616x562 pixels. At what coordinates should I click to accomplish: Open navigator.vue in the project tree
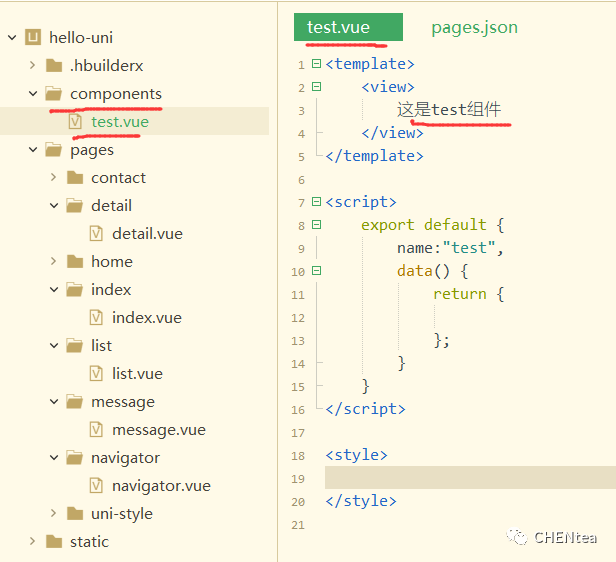pyautogui.click(x=161, y=486)
